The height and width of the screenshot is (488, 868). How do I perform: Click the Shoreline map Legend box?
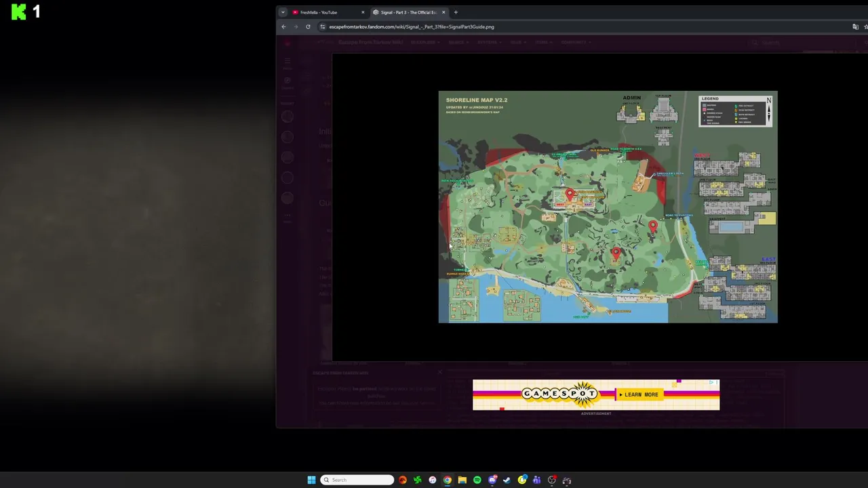pyautogui.click(x=736, y=111)
